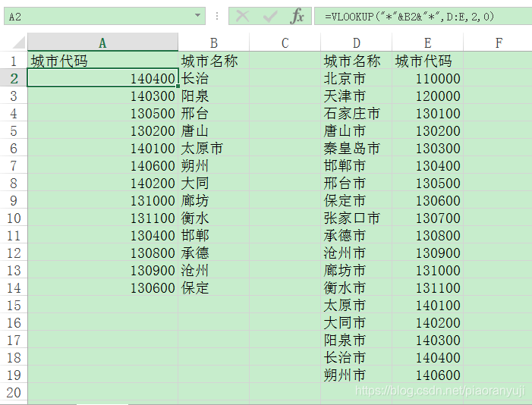This screenshot has height=405, width=532.
Task: Select cell B13 containing 沧州
Action: [214, 270]
